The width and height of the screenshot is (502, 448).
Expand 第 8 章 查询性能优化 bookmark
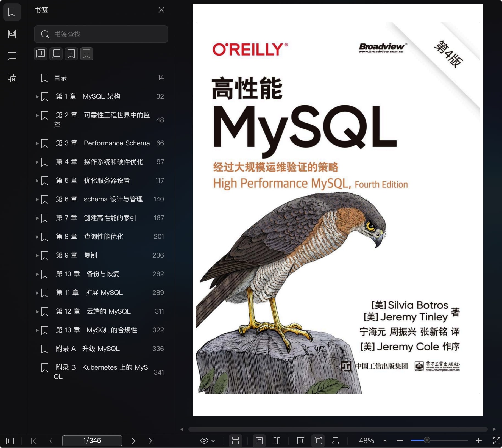coord(37,237)
